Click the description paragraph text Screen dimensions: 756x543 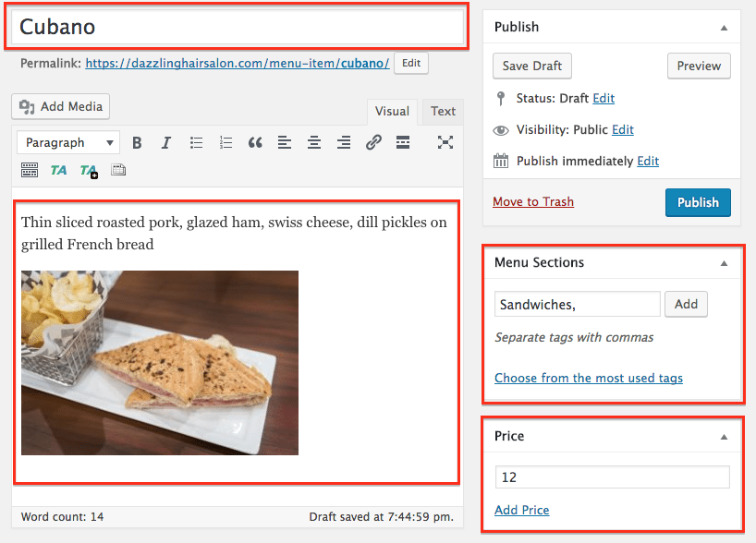pyautogui.click(x=234, y=234)
